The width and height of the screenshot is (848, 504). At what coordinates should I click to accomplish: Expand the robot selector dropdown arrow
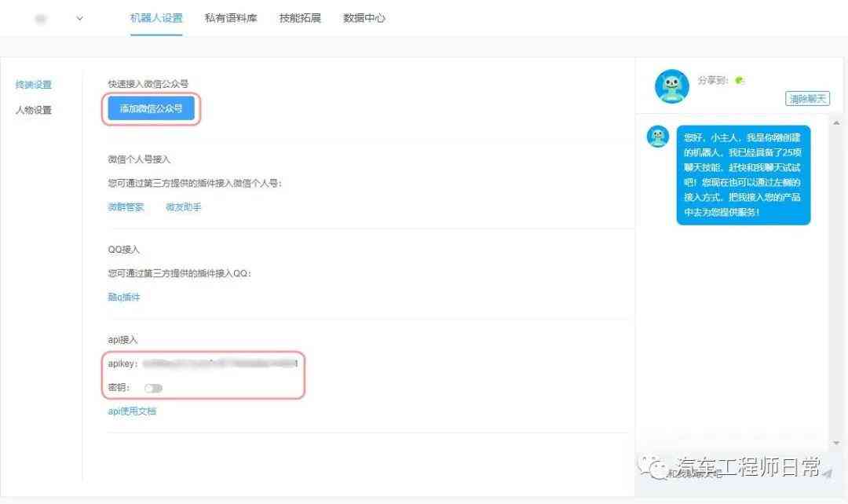pyautogui.click(x=79, y=18)
